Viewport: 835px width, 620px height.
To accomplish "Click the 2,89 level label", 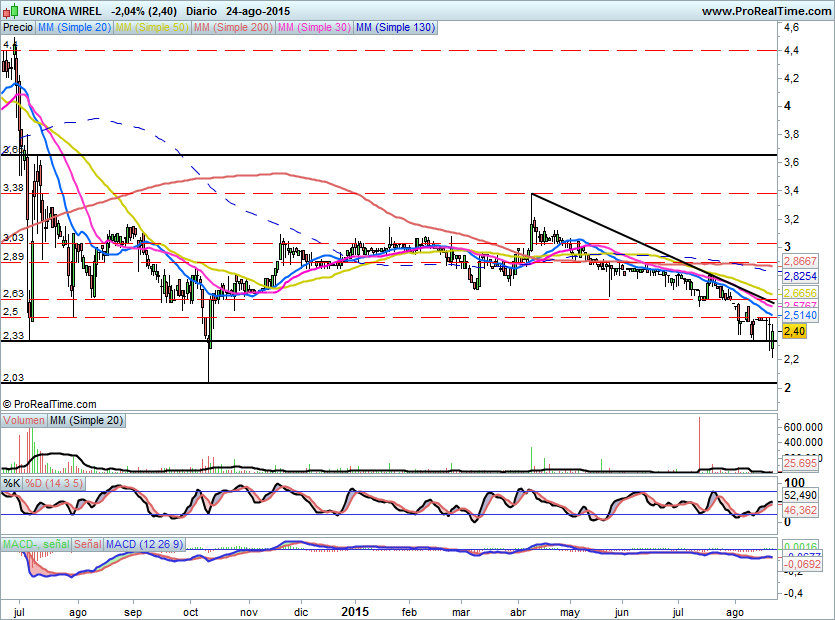I will [13, 257].
